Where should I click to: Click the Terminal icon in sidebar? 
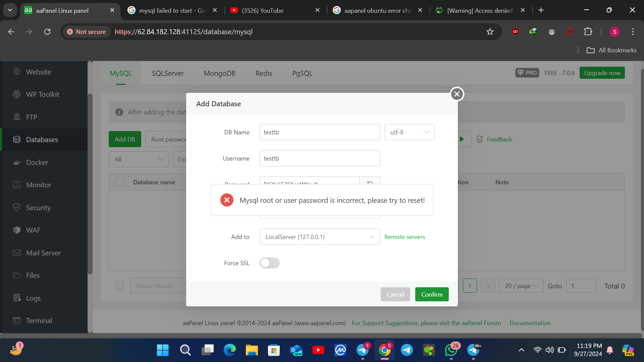17,321
